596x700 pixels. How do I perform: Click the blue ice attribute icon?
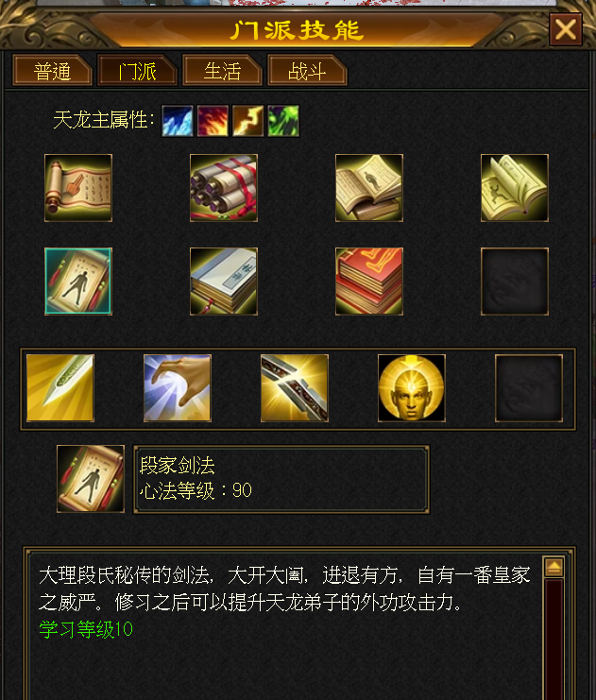178,121
